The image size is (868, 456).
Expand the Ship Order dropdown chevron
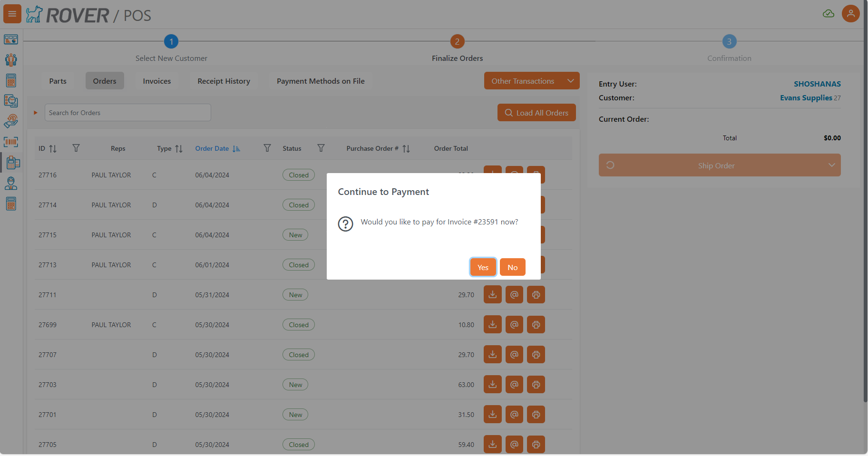pyautogui.click(x=832, y=165)
